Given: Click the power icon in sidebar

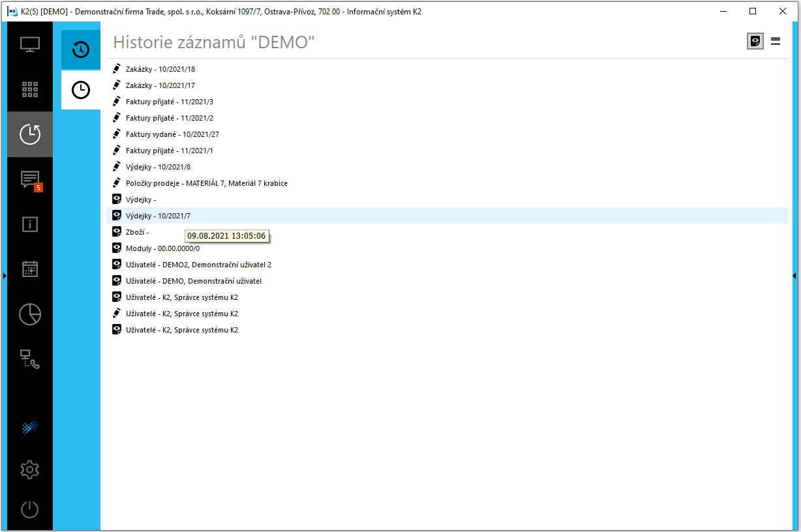Looking at the screenshot, I should [x=30, y=509].
